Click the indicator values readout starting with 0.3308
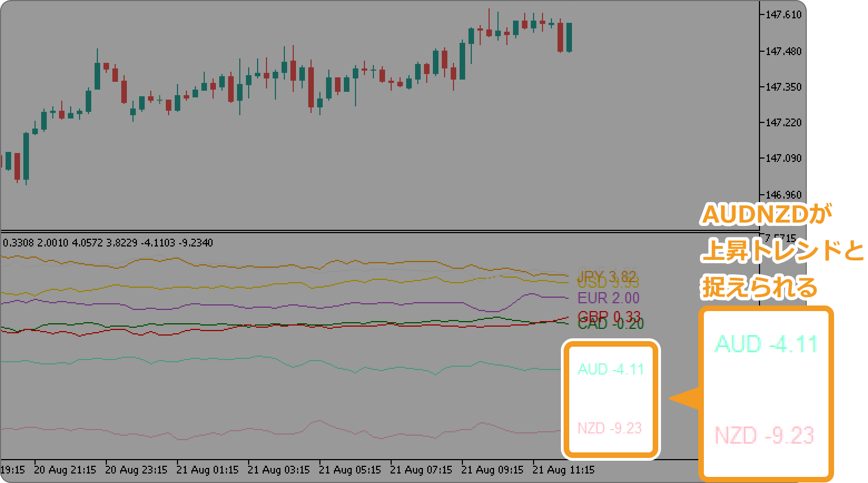Screen dimensions: 868x483 [108, 243]
